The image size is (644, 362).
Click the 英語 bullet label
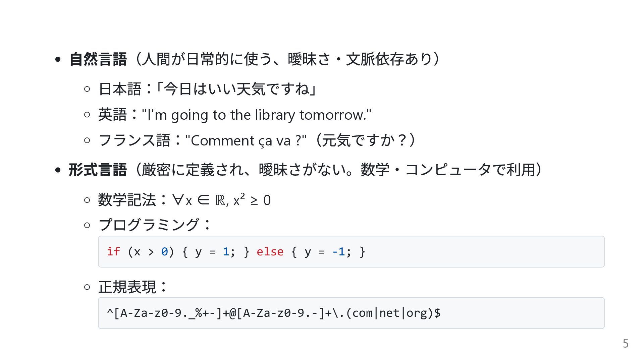[x=112, y=115]
